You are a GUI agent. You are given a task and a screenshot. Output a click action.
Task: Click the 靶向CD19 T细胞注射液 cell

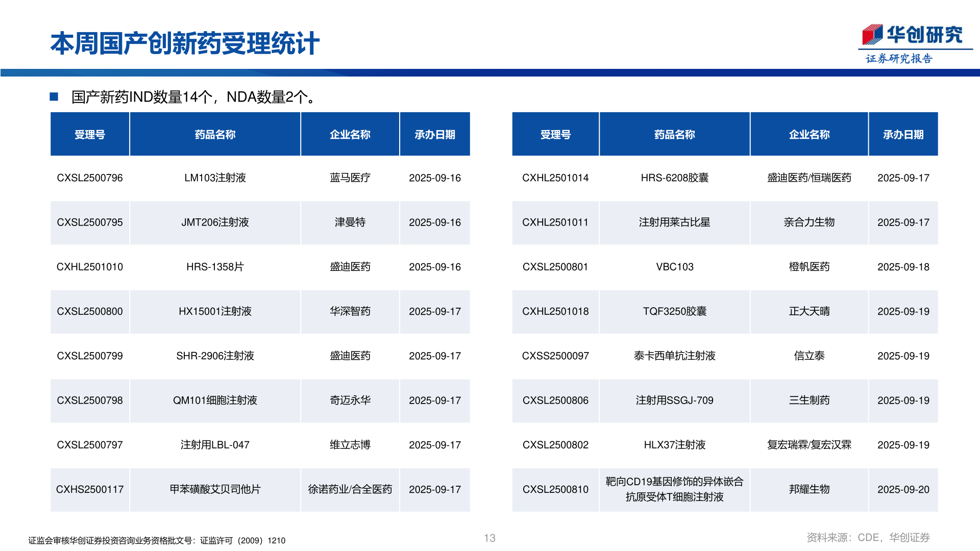coord(674,489)
